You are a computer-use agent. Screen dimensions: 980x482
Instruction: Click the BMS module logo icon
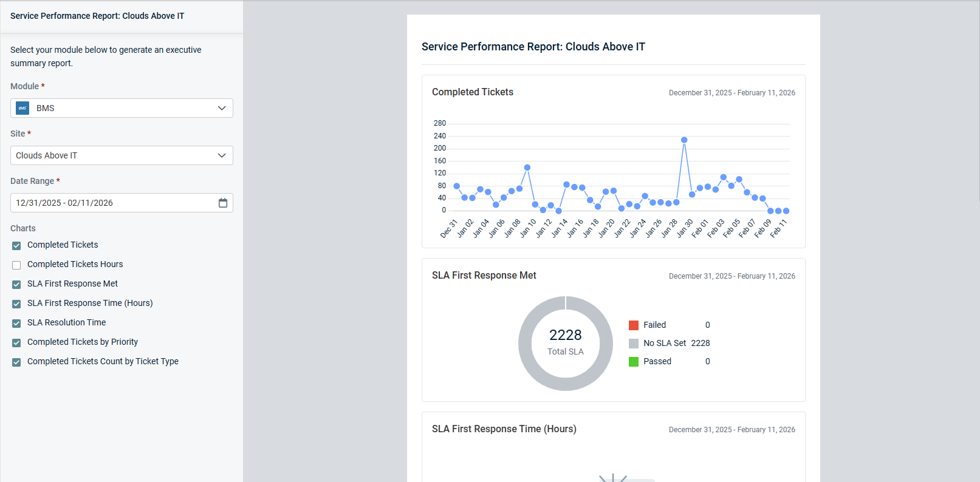[x=22, y=108]
